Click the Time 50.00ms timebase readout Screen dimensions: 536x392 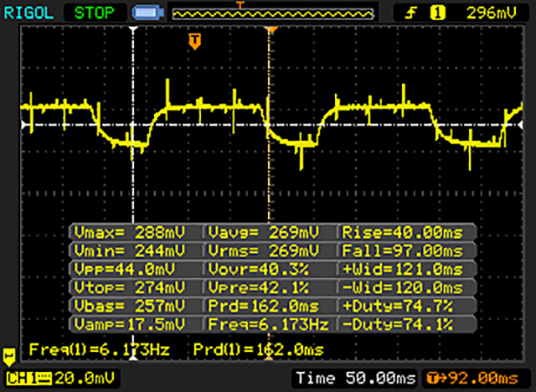[356, 379]
